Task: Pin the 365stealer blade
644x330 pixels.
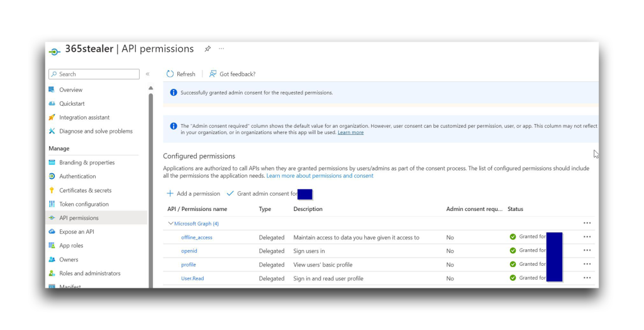Action: [x=208, y=49]
